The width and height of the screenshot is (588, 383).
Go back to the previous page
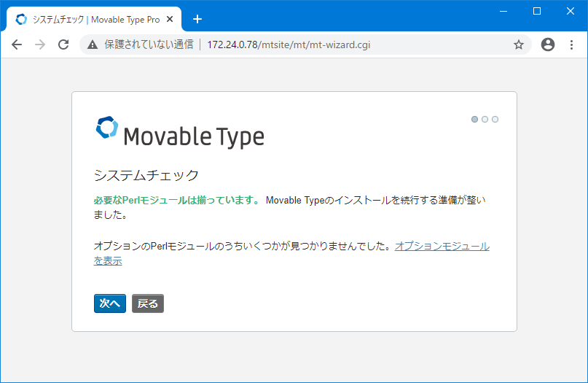(x=17, y=45)
